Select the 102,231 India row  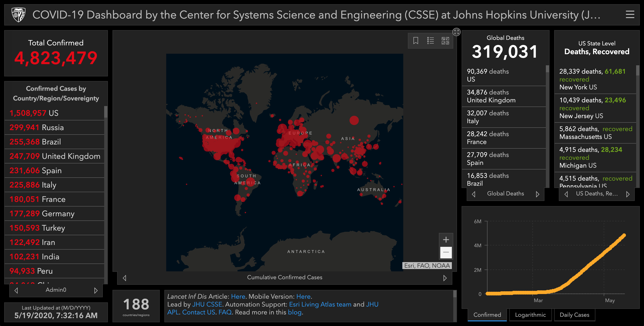(x=54, y=257)
